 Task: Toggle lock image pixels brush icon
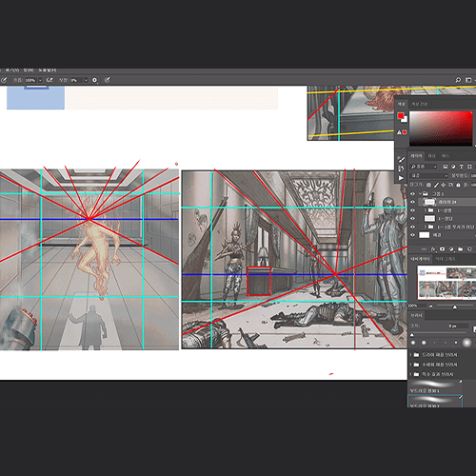(x=436, y=185)
